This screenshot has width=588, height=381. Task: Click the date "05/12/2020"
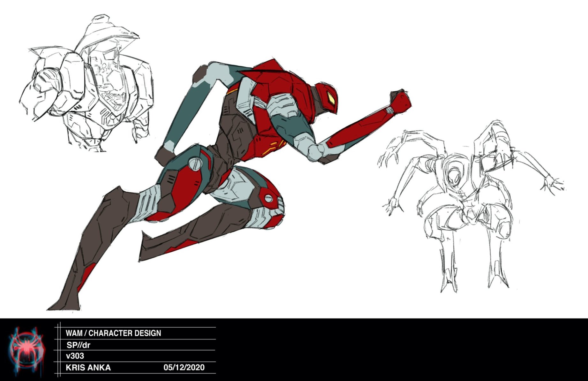pos(184,367)
